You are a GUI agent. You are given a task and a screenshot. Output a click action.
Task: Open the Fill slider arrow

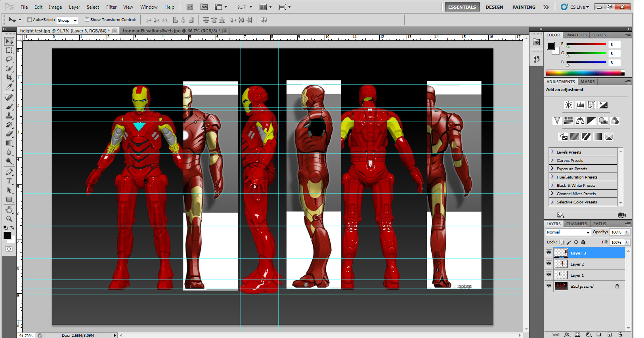627,242
